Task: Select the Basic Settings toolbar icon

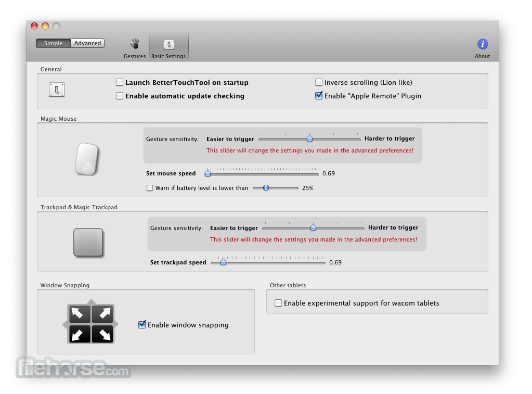Action: (x=168, y=48)
